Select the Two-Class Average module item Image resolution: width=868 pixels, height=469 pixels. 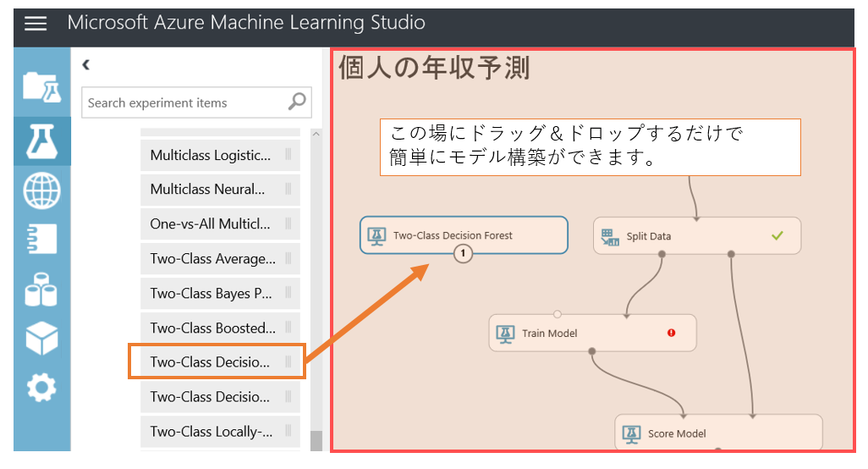(x=220, y=258)
